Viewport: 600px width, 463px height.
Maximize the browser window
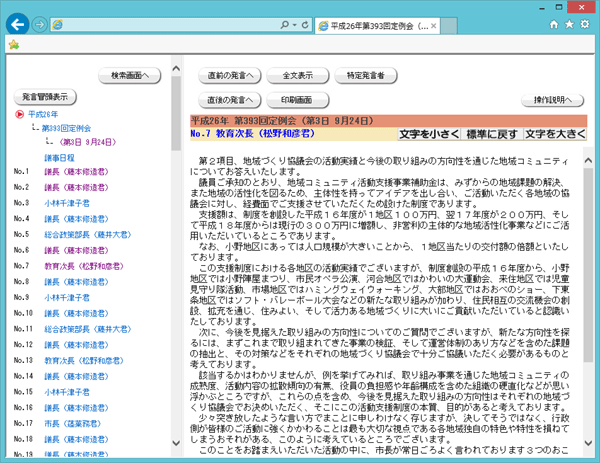pyautogui.click(x=559, y=7)
